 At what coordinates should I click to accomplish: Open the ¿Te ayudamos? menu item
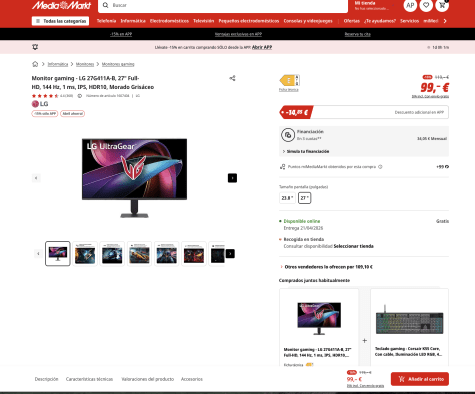pos(380,21)
